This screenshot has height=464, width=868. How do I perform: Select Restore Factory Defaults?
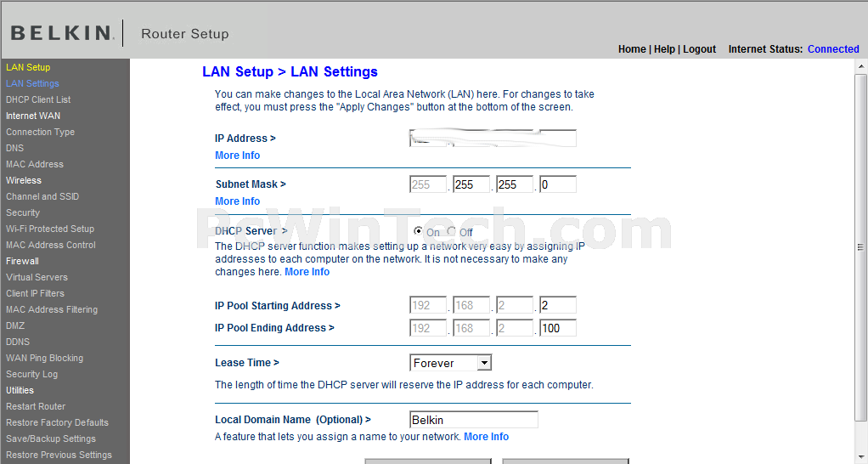click(58, 422)
